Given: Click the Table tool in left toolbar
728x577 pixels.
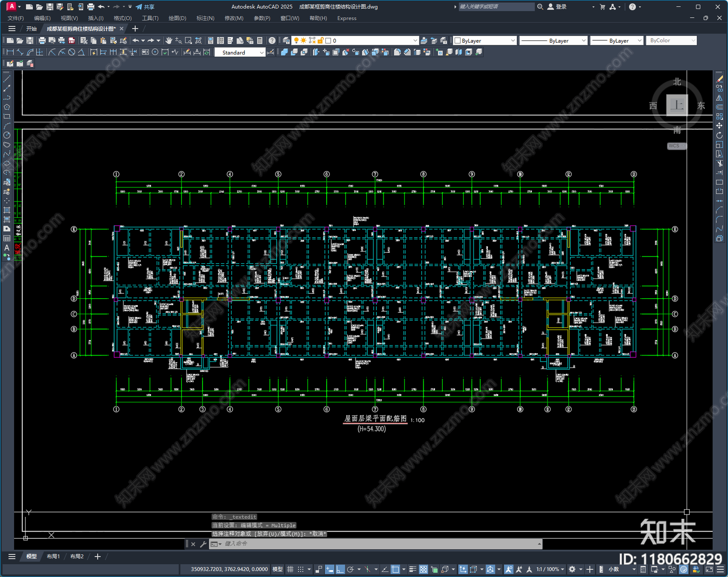Looking at the screenshot, I should [x=7, y=238].
